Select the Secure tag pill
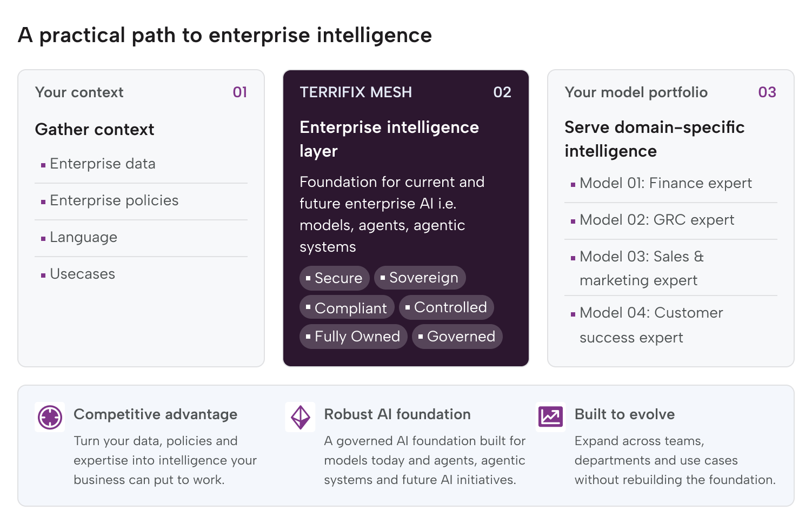Viewport: 812px width, 524px height. tap(335, 278)
